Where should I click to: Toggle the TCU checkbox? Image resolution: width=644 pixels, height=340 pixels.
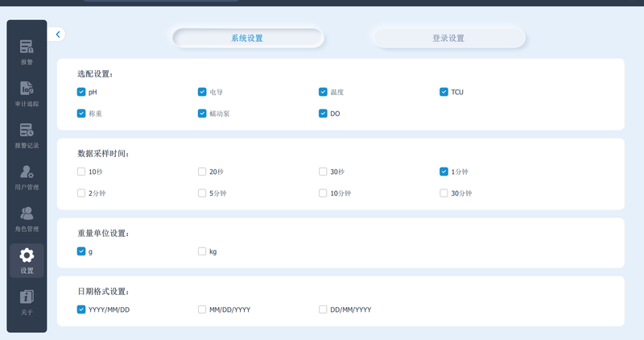tap(444, 92)
